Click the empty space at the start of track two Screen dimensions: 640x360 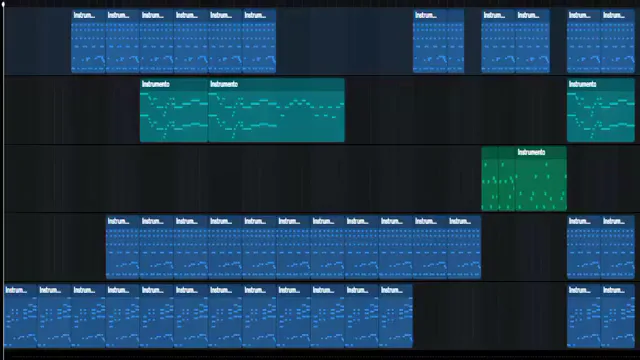click(x=72, y=110)
